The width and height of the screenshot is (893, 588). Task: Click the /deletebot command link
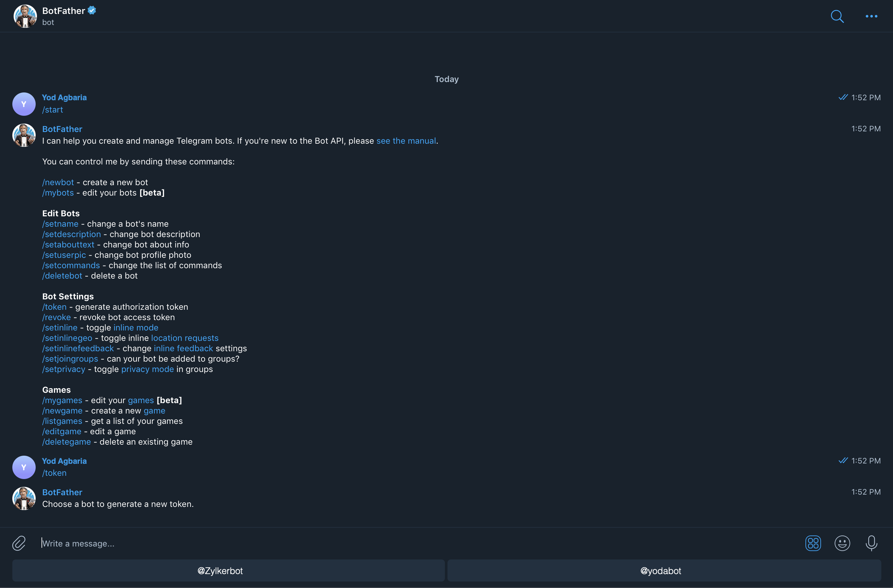coord(62,276)
